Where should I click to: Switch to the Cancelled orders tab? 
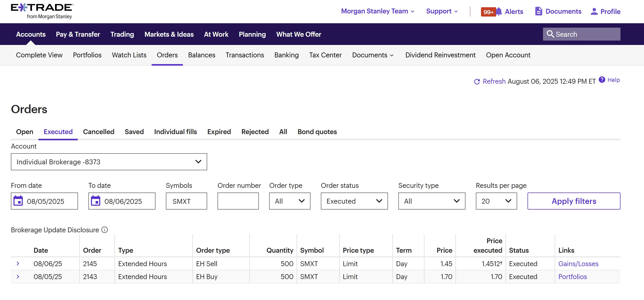point(98,132)
